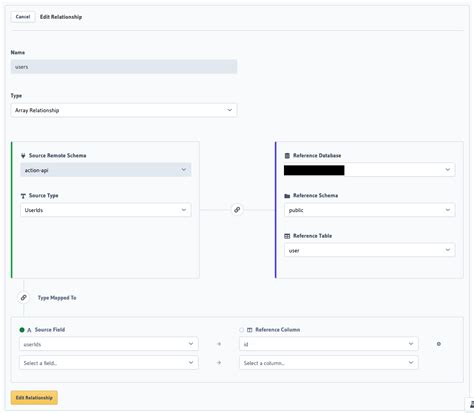
Task: Open the Source Type dropdown showing UserIds
Action: (106, 210)
